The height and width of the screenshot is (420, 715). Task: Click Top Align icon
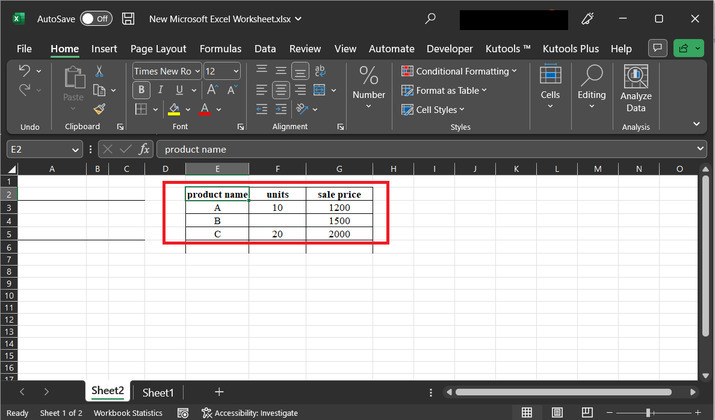click(x=262, y=70)
